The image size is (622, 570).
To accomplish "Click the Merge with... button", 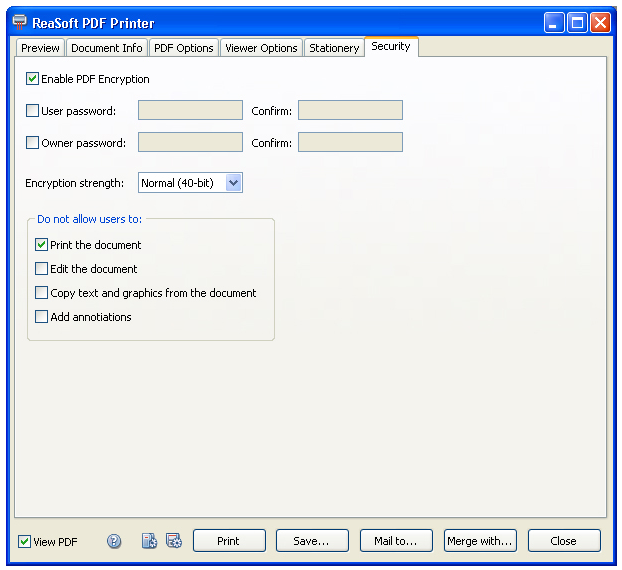I will tap(480, 541).
